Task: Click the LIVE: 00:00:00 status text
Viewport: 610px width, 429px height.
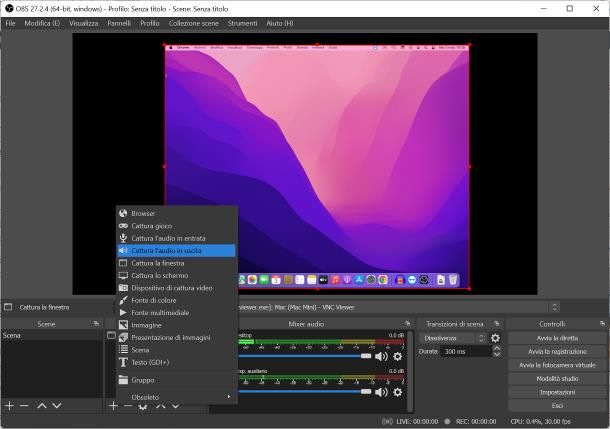Action: (417, 421)
